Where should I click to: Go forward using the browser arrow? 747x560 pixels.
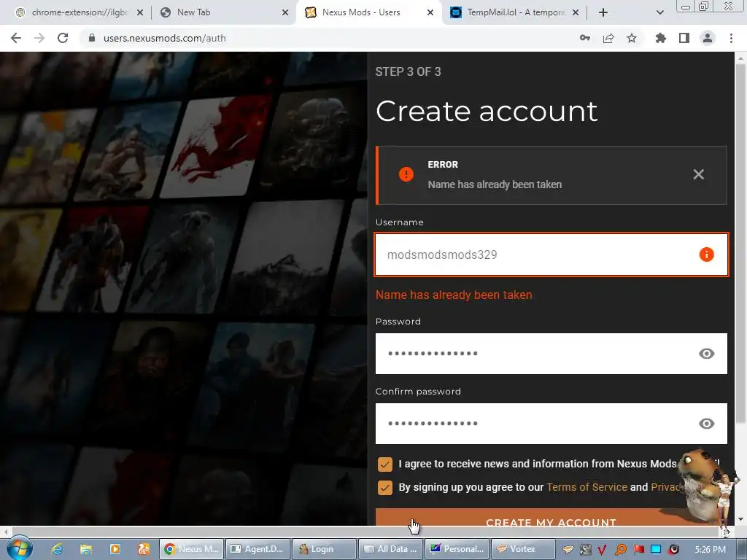39,38
